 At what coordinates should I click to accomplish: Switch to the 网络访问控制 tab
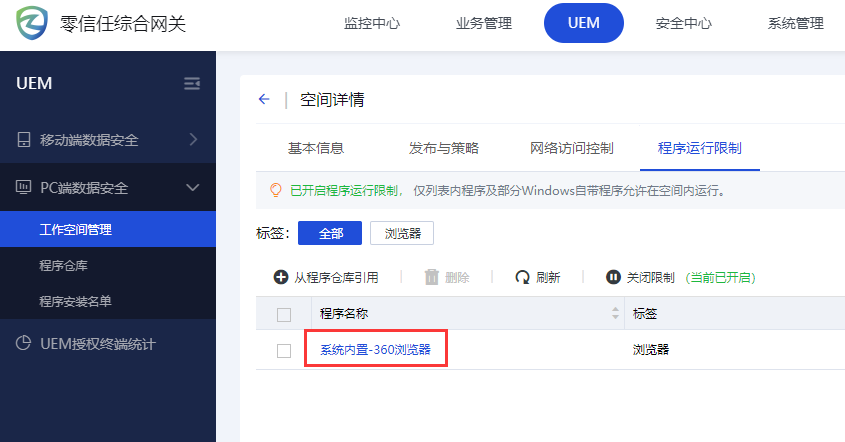click(572, 148)
